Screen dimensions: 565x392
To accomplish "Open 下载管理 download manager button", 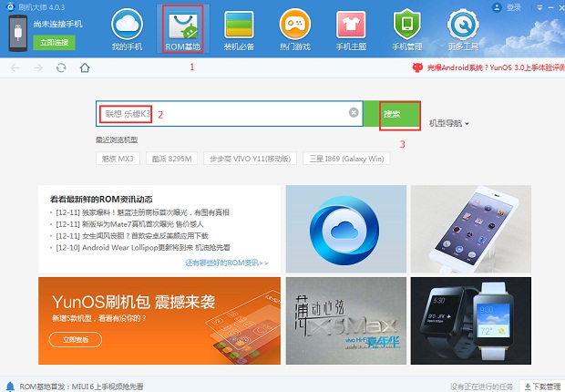I will pyautogui.click(x=542, y=387).
